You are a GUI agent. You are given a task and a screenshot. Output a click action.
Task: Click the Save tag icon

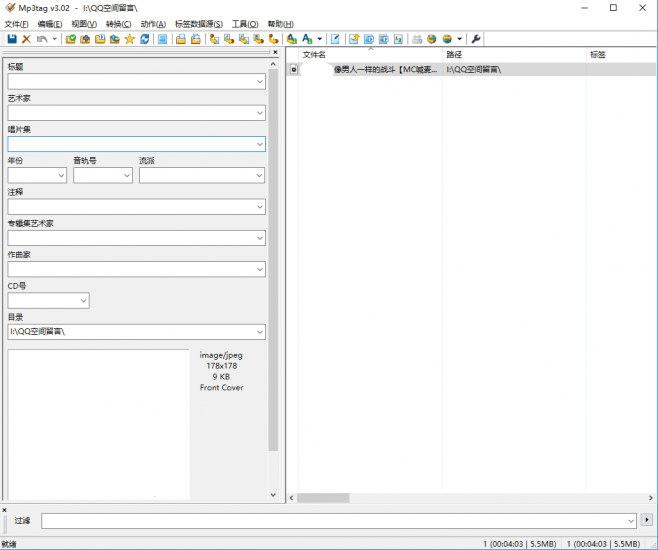tap(12, 39)
